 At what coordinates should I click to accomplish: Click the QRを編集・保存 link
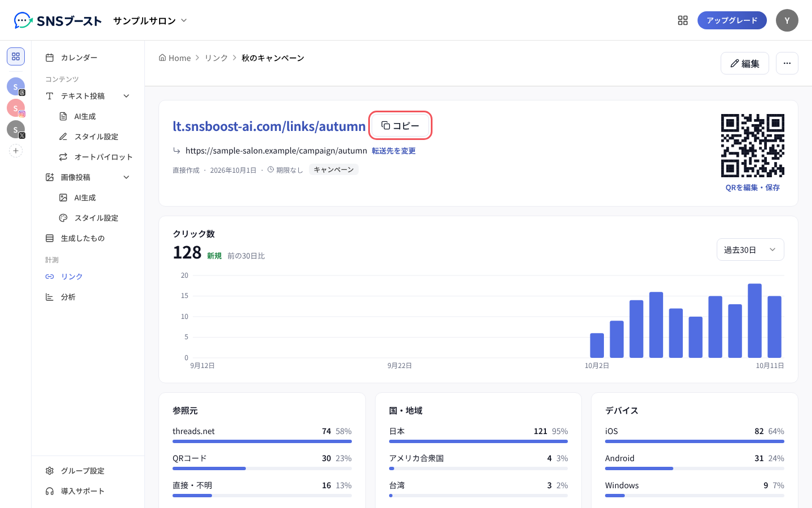753,187
